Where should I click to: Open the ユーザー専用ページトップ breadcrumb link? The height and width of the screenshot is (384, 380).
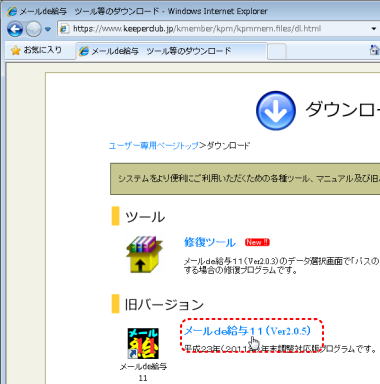pyautogui.click(x=154, y=146)
